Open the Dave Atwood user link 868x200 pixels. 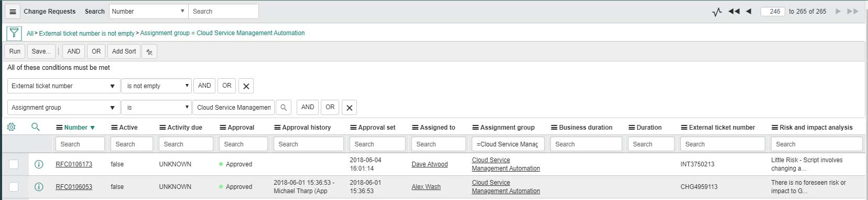pyautogui.click(x=430, y=164)
